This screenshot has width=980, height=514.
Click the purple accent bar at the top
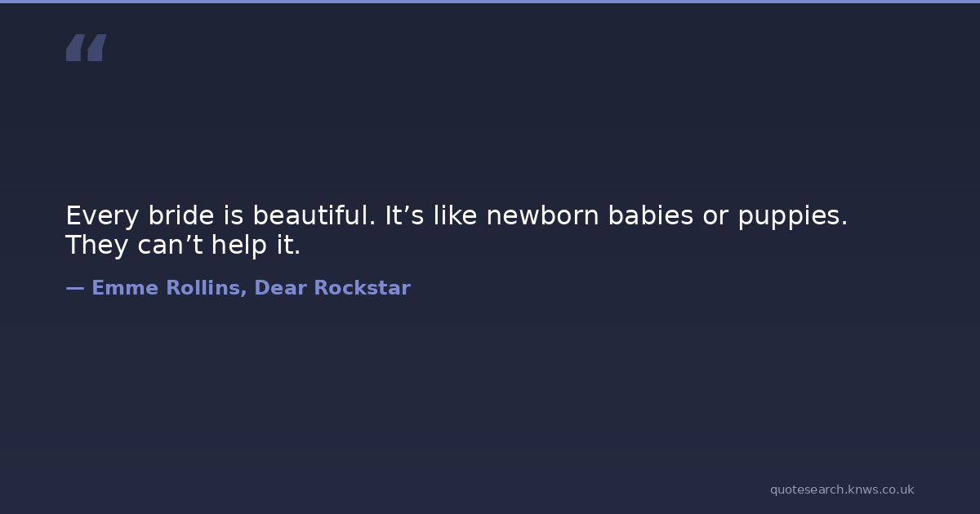[490, 2]
